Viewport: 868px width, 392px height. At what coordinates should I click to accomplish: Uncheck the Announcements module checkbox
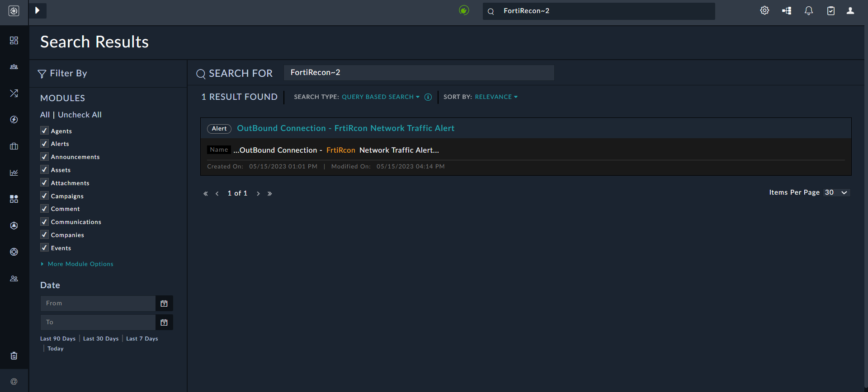(x=44, y=157)
